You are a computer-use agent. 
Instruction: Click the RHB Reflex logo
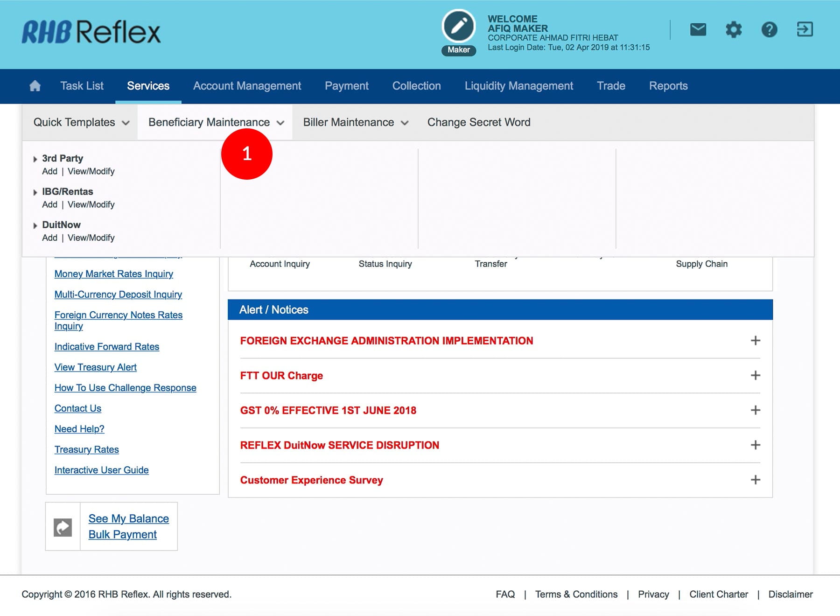click(x=91, y=32)
